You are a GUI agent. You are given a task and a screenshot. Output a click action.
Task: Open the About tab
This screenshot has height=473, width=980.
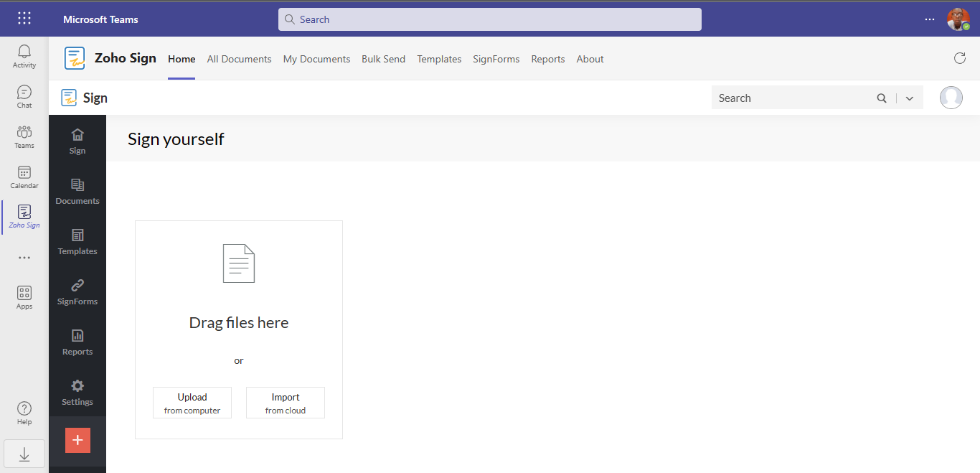(x=590, y=59)
